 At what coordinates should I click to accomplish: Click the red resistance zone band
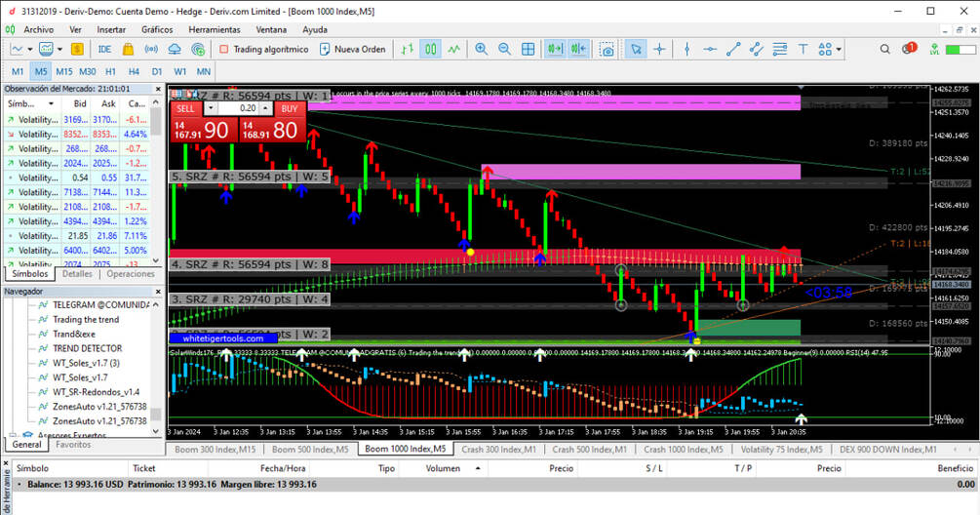(485, 256)
